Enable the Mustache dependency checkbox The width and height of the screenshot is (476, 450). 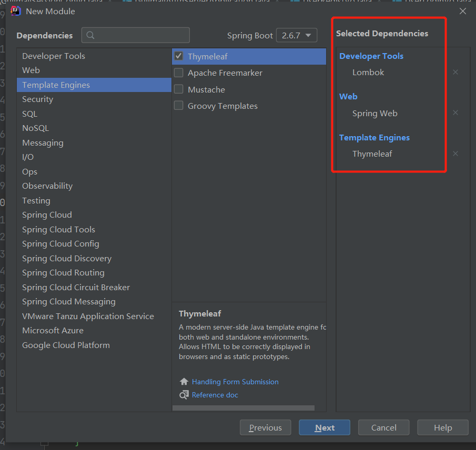(178, 89)
